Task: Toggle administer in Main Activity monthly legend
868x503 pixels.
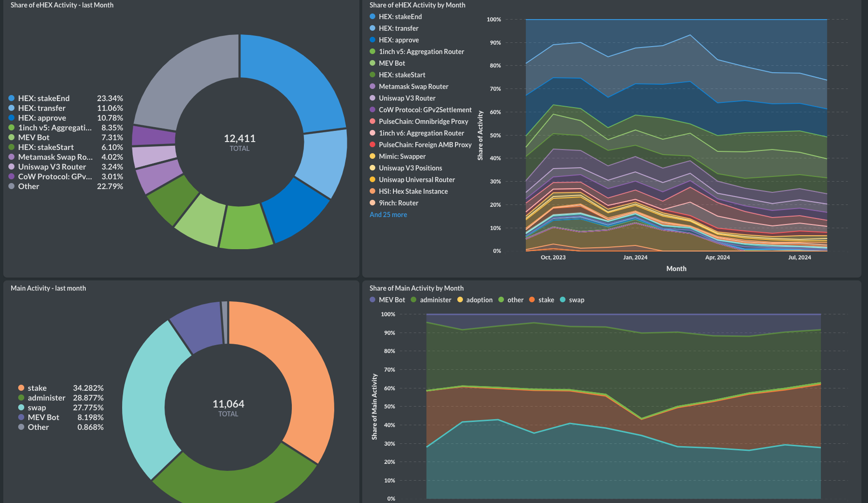Action: [x=431, y=300]
